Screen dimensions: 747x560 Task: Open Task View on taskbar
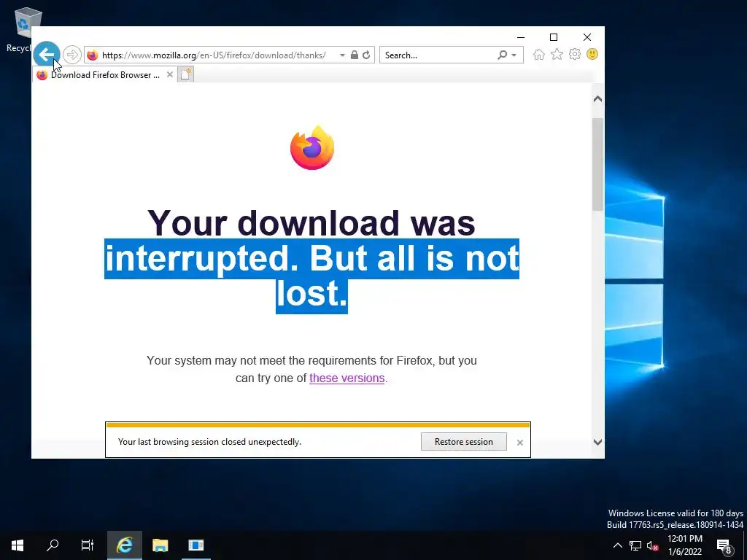(88, 545)
